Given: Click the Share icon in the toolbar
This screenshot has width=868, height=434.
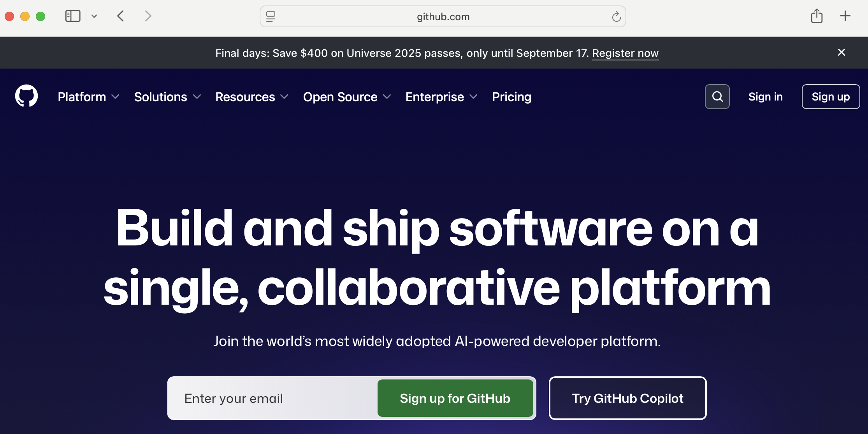Looking at the screenshot, I should pyautogui.click(x=817, y=16).
